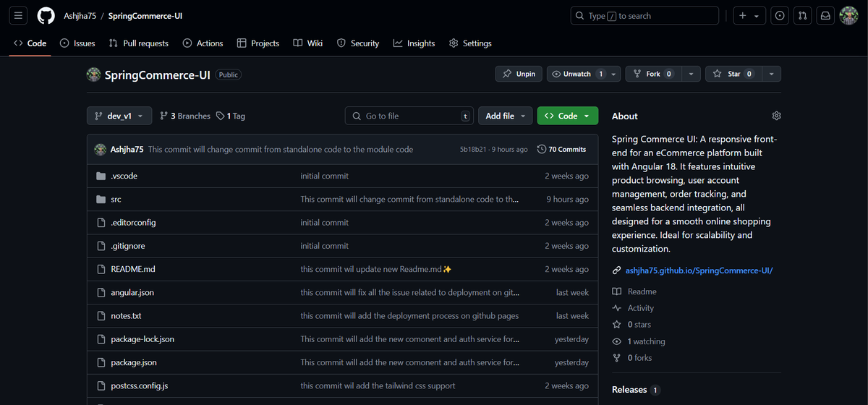The height and width of the screenshot is (405, 868).
Task: Open the postcss.config.js file
Action: point(140,386)
